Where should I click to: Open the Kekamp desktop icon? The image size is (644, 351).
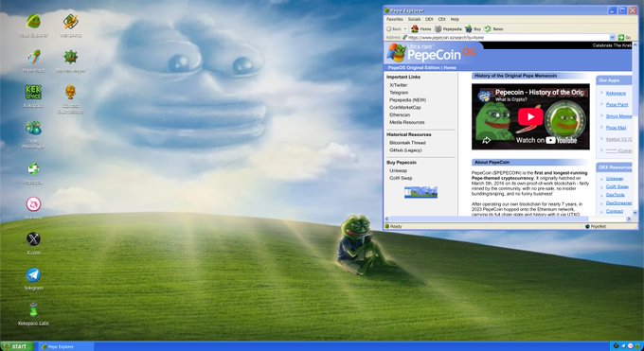[x=71, y=26]
